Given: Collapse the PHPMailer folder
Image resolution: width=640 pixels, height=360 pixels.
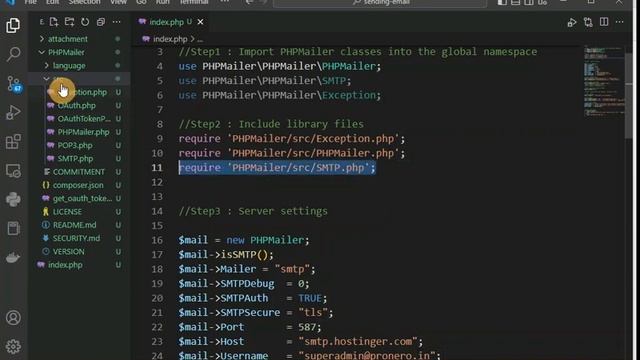Looking at the screenshot, I should 66,52.
